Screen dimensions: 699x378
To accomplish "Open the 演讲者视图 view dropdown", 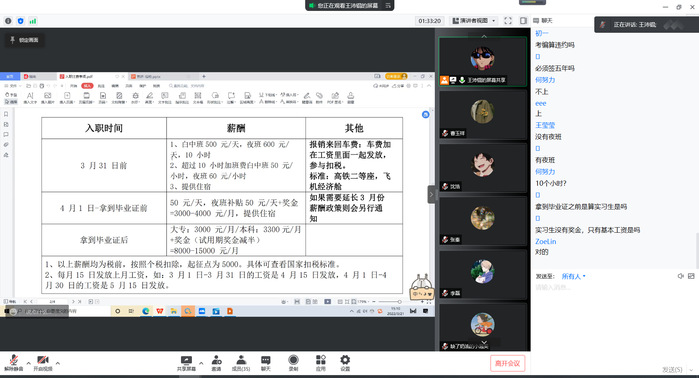I will pos(474,21).
